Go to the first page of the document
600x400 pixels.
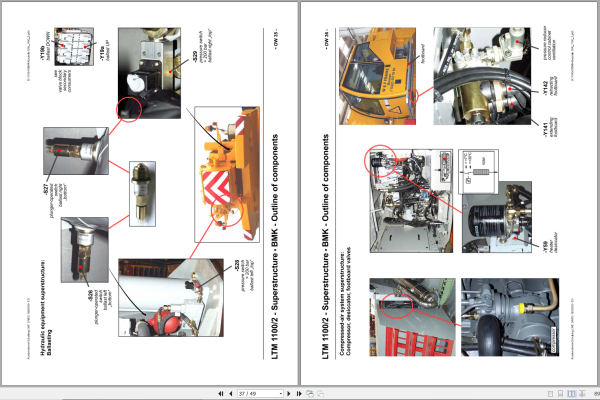click(x=221, y=393)
